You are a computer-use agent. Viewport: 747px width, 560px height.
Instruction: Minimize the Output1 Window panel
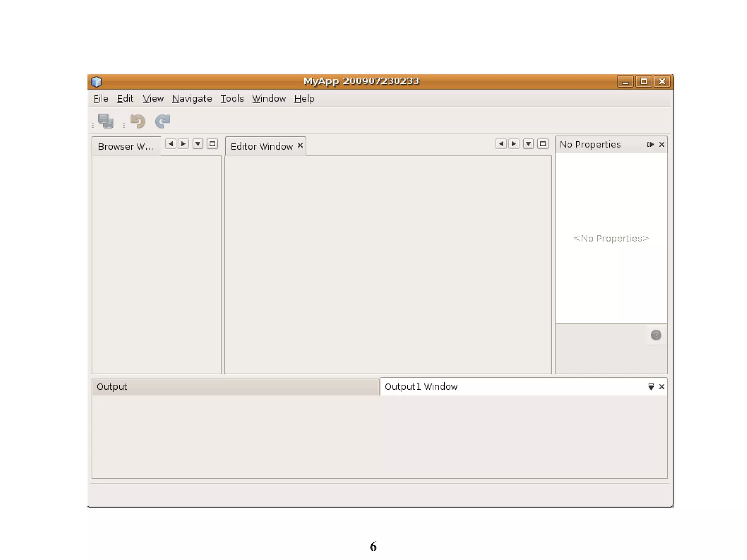651,387
